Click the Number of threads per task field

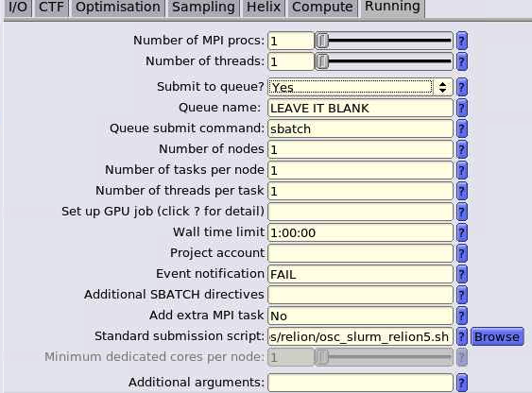point(360,191)
